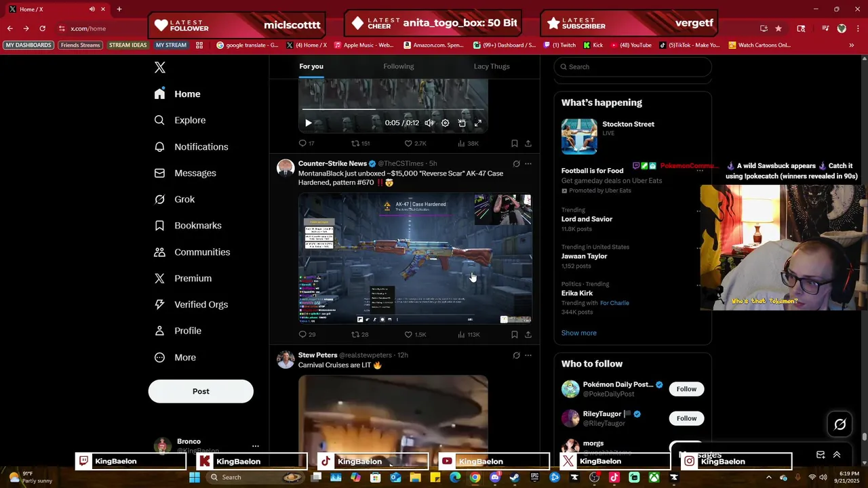The height and width of the screenshot is (488, 868).
Task: Bookmark the post with 38K views
Action: 515,143
